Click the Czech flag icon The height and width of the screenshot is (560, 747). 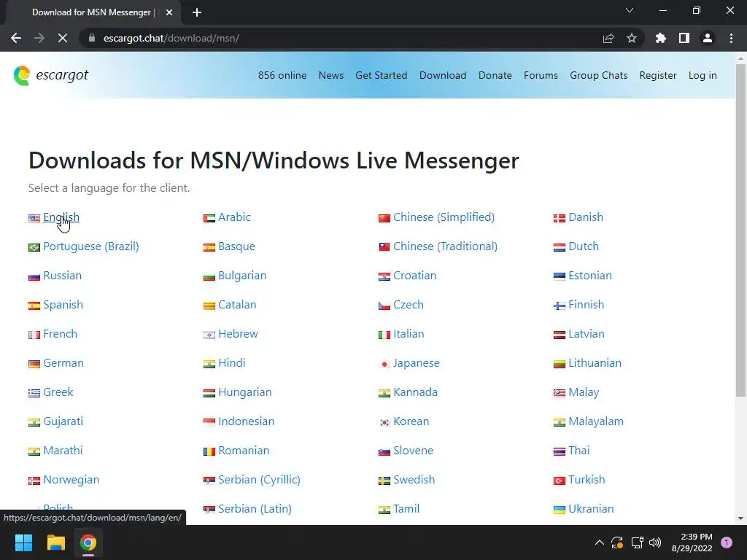click(384, 306)
